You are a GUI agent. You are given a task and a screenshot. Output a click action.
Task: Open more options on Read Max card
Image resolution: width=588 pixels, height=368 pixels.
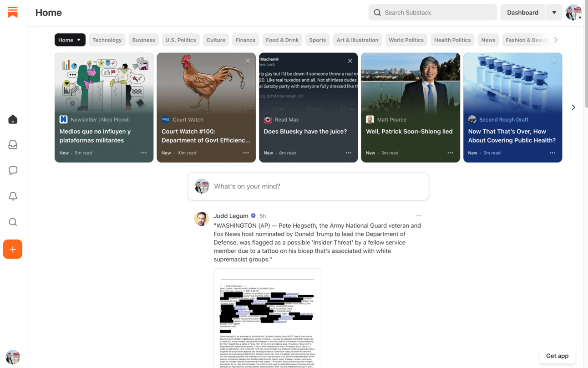tap(348, 153)
